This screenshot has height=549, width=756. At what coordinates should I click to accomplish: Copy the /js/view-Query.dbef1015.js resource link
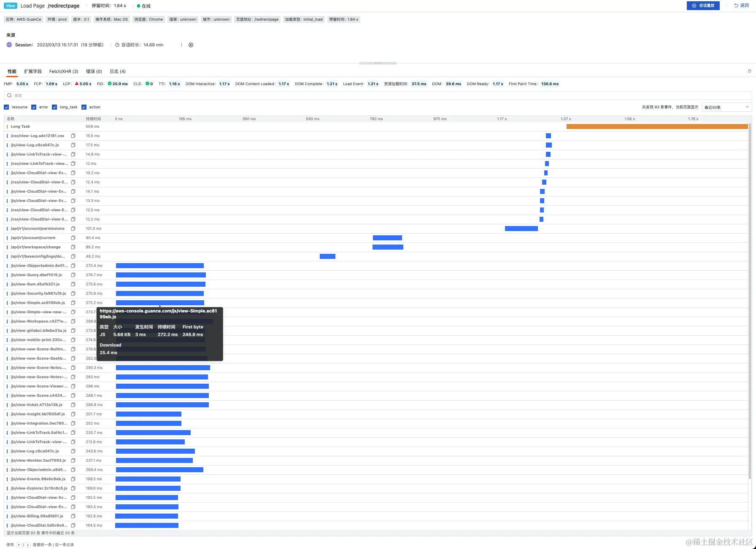pyautogui.click(x=73, y=275)
